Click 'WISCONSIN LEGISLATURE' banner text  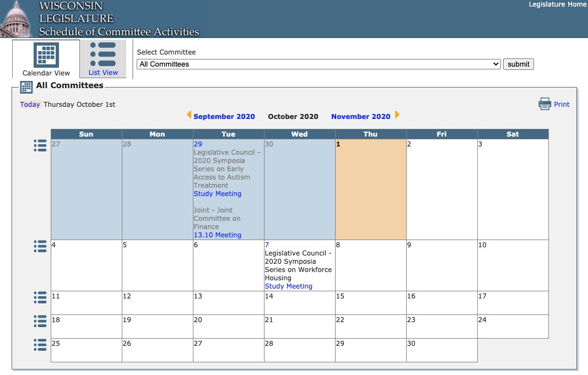click(76, 12)
